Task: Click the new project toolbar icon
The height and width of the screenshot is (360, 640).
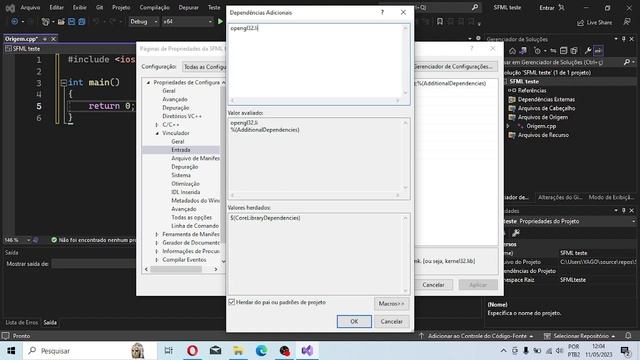Action: [45, 21]
